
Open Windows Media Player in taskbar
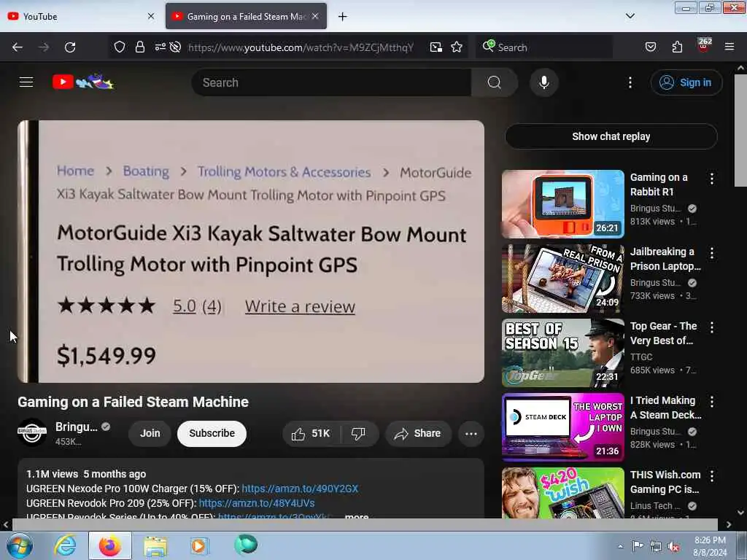click(x=198, y=545)
